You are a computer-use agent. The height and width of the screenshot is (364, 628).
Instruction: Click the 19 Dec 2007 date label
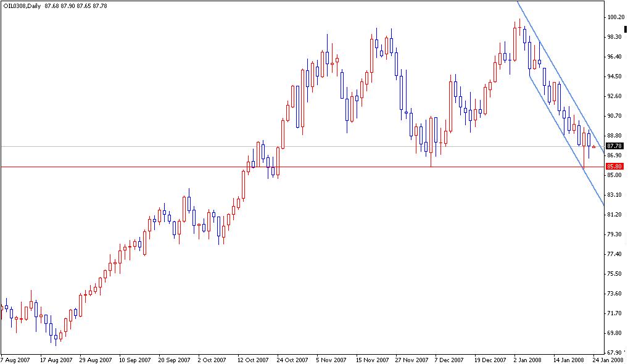tap(490, 360)
